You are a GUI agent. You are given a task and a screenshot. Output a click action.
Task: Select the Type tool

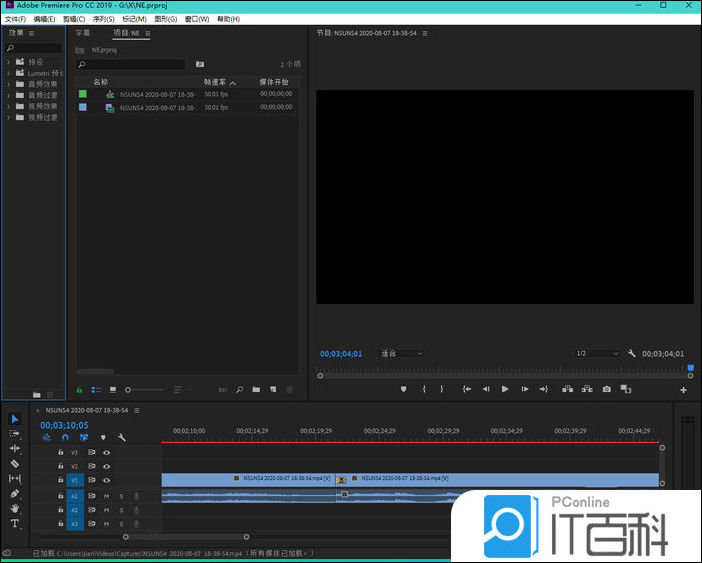(15, 523)
